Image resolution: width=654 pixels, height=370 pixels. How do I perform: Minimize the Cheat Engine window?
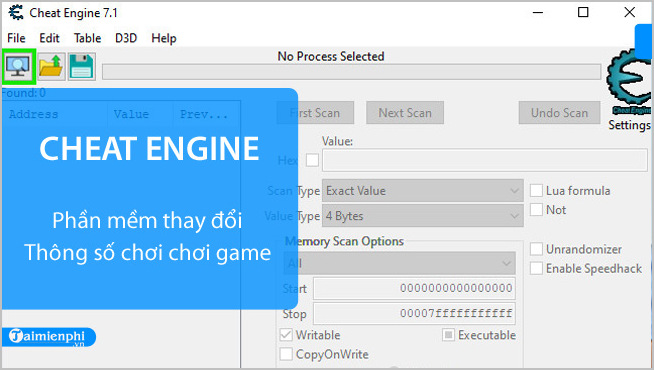coord(538,13)
